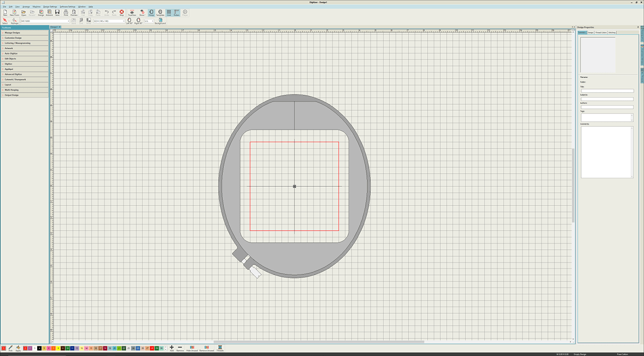Image resolution: width=644 pixels, height=356 pixels.
Task: Open the U.S. measurement units dropdown
Action: click(149, 21)
